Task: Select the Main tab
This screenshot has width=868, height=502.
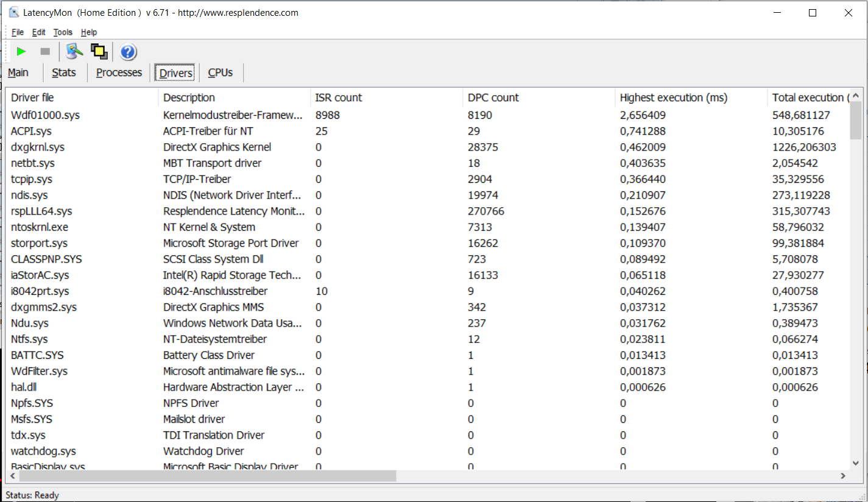Action: (x=18, y=72)
